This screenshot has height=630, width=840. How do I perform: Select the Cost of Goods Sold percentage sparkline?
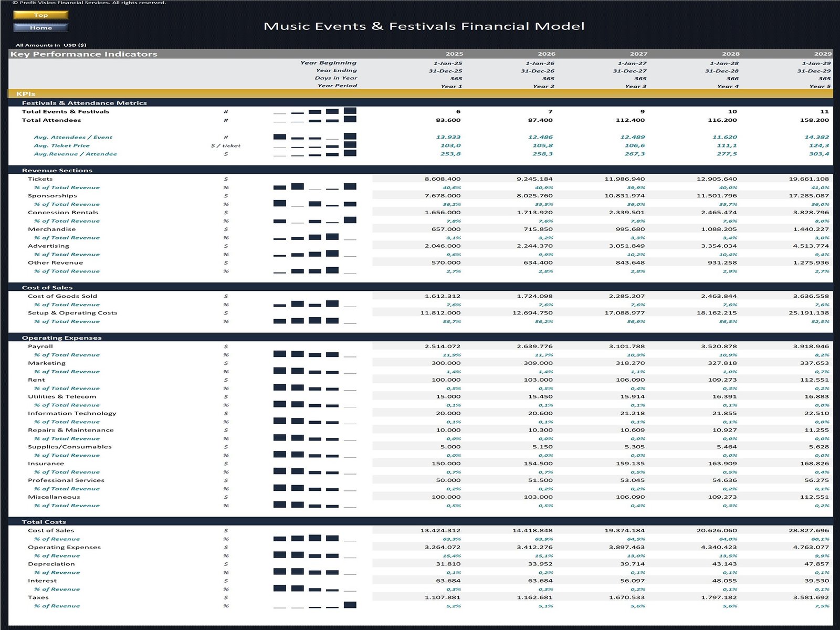click(x=314, y=304)
